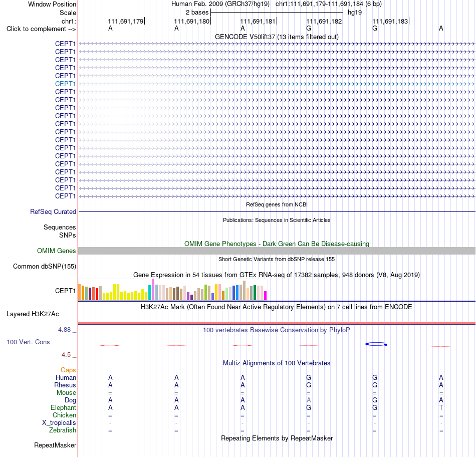
Task: Click 'Multiz Alignments of 100 Vertebrates' title
Action: (277, 363)
